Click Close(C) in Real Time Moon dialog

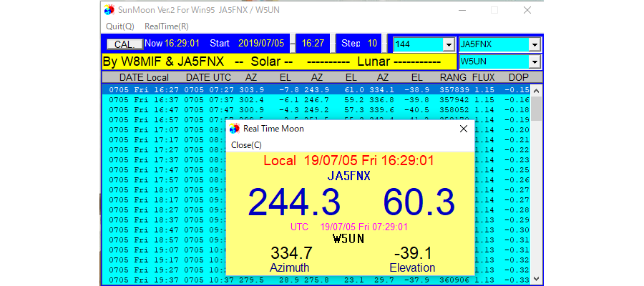click(x=246, y=144)
